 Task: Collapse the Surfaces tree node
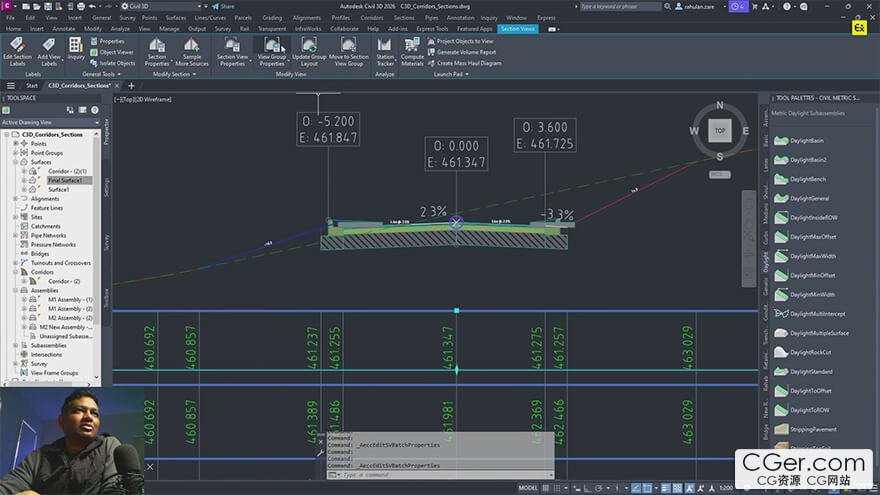coord(16,162)
